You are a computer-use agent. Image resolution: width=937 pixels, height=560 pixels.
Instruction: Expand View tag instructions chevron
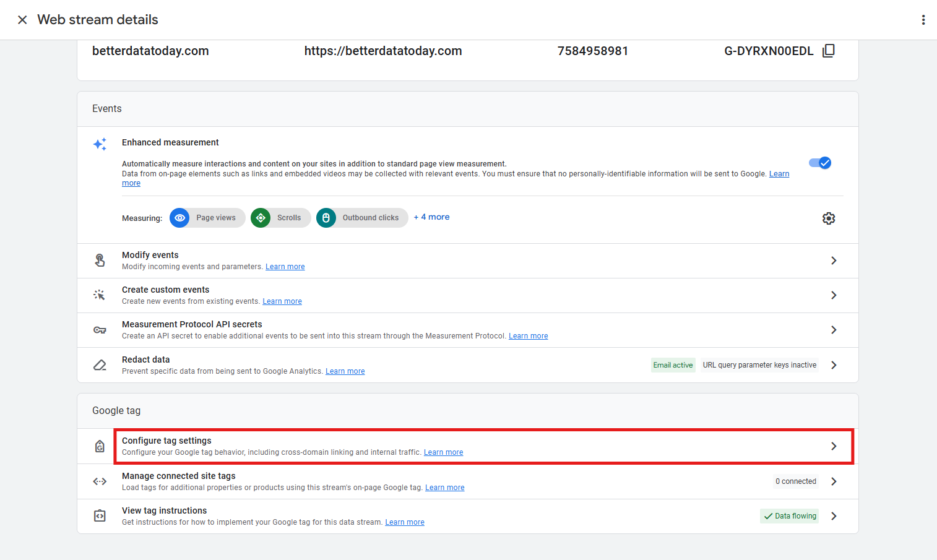834,516
